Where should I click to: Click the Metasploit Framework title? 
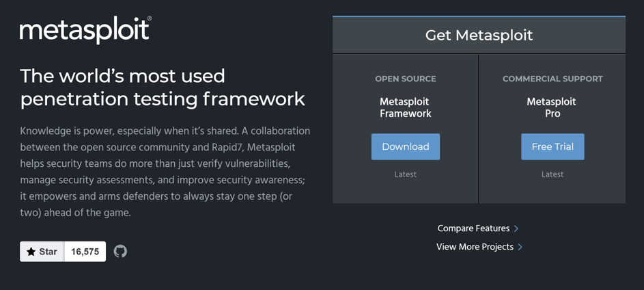pyautogui.click(x=406, y=107)
